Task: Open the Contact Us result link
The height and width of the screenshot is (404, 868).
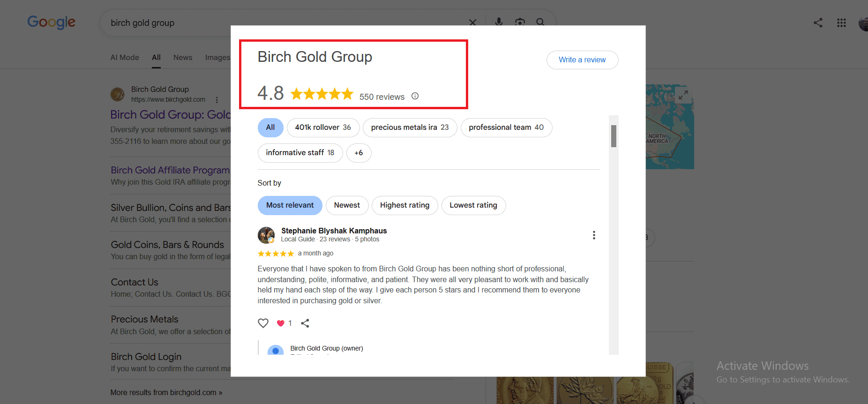Action: click(x=135, y=282)
